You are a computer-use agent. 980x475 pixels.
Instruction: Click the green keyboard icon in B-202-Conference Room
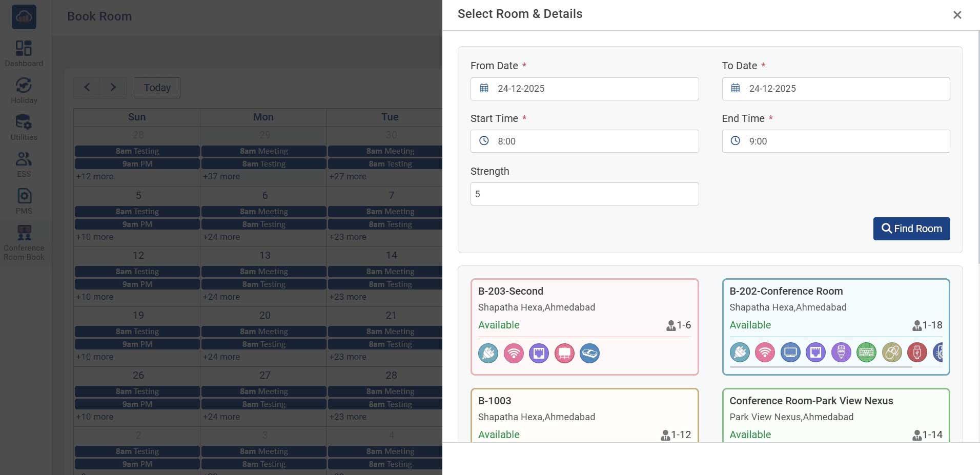click(866, 353)
